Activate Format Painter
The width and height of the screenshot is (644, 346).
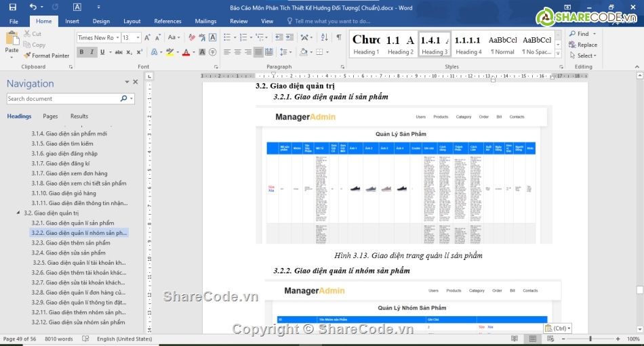click(45, 56)
